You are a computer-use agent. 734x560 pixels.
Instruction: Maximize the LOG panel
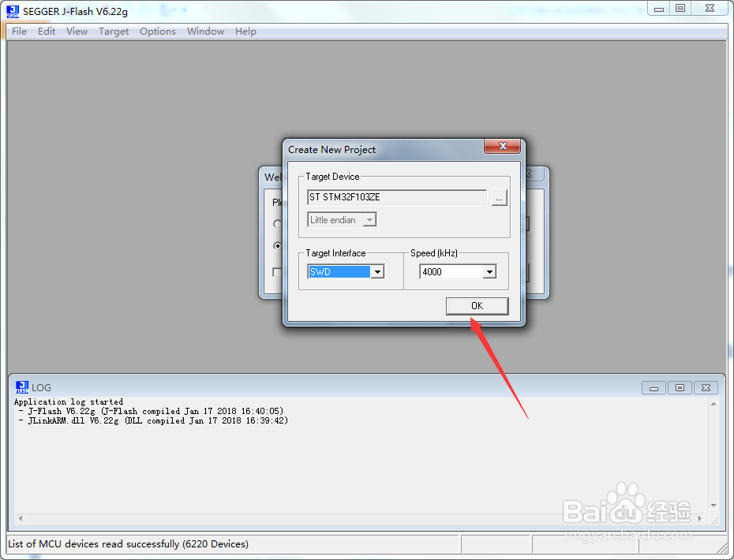pos(680,388)
